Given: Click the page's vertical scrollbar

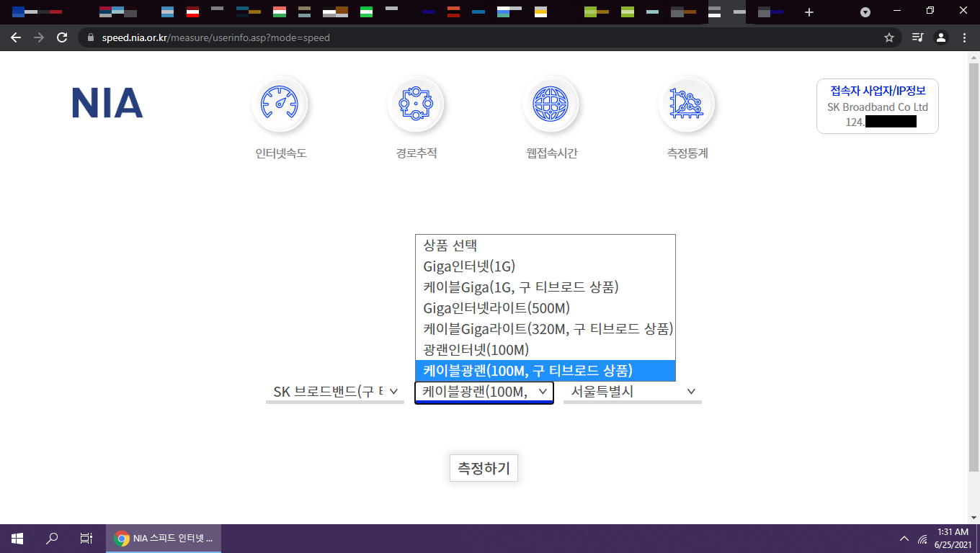Looking at the screenshot, I should coord(974,266).
